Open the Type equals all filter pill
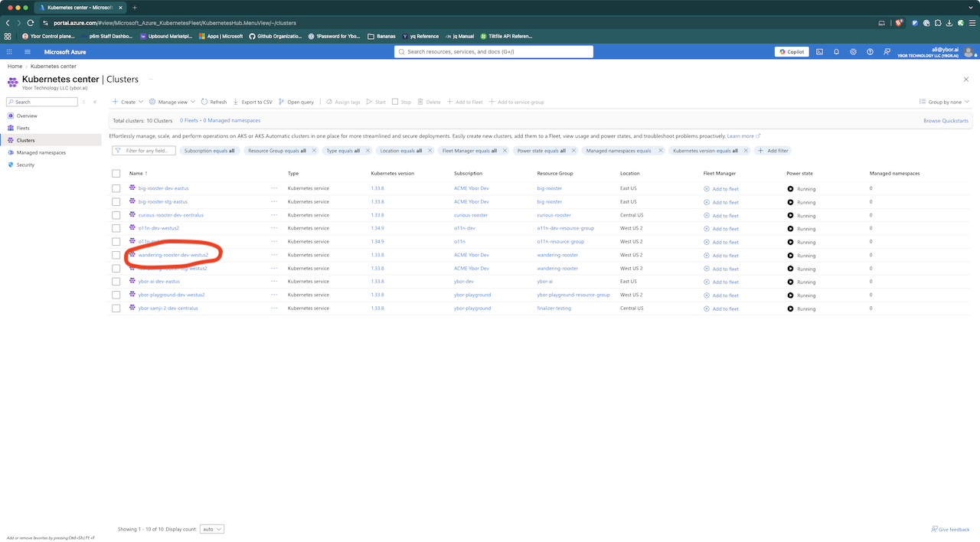Screen dimensions: 980x542 [x=343, y=151]
